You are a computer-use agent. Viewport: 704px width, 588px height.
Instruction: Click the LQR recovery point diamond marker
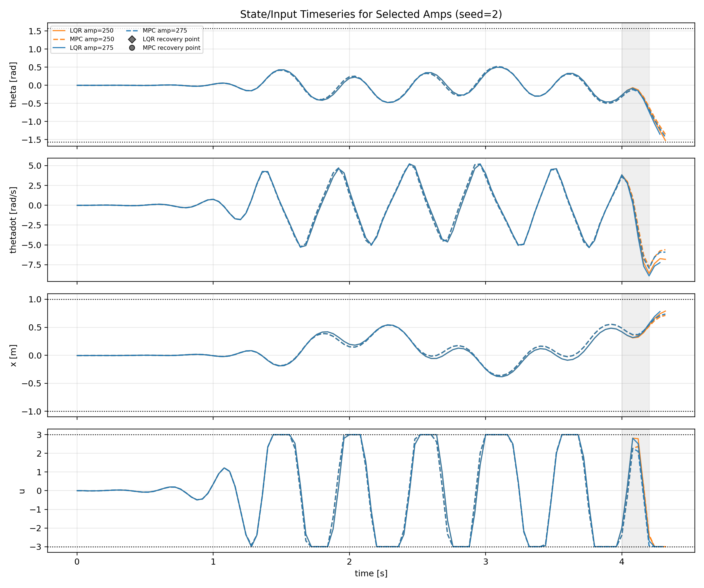[x=132, y=39]
